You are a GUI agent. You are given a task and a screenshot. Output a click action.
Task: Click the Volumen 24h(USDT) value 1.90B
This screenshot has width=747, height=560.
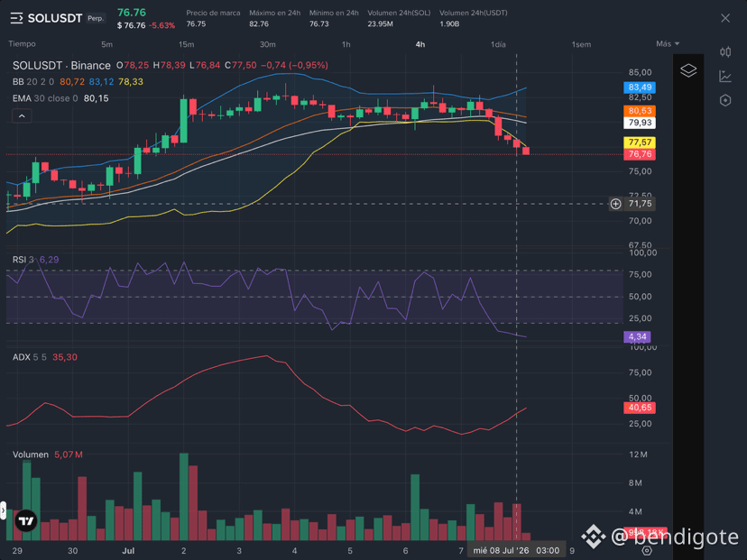(x=449, y=23)
